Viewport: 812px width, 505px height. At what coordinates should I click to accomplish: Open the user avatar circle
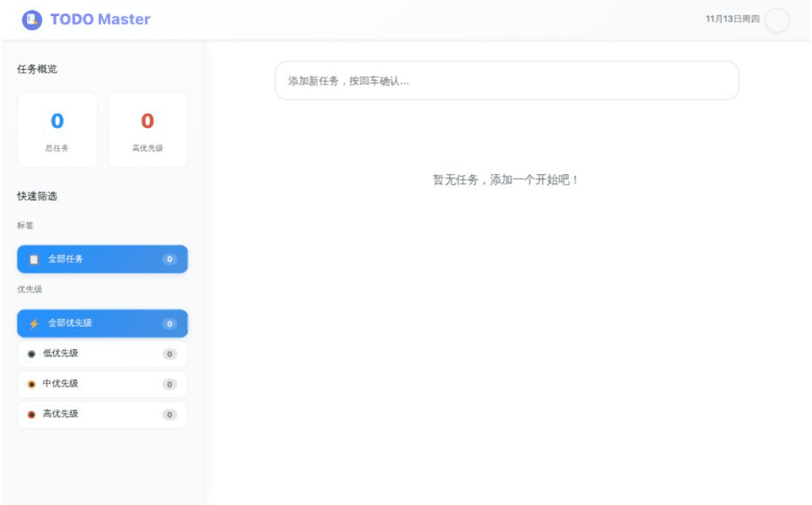(x=777, y=20)
